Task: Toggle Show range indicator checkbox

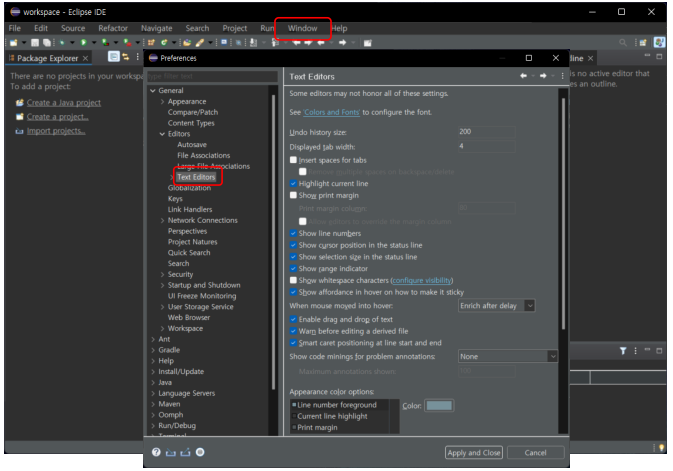Action: 294,268
